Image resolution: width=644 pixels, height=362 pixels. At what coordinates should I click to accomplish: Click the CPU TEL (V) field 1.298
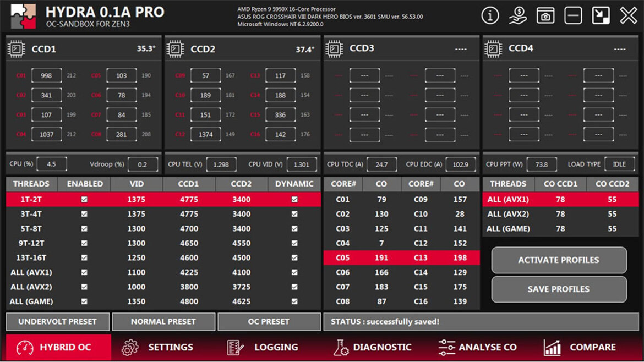tap(221, 164)
